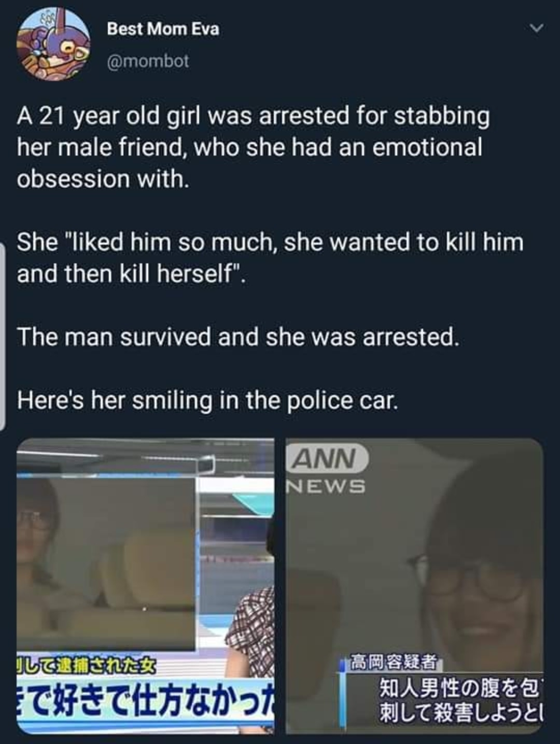Open the right ANN News image
The width and height of the screenshot is (560, 744).
(x=414, y=586)
